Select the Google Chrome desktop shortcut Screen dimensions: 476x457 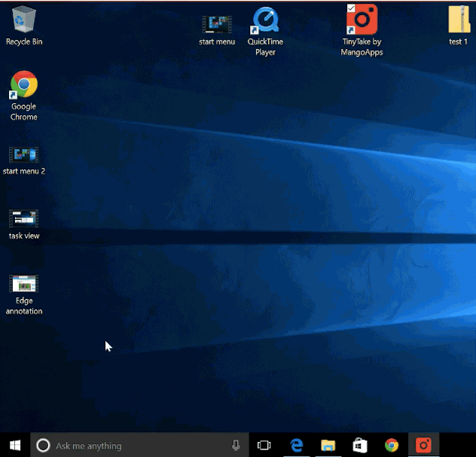tap(24, 86)
